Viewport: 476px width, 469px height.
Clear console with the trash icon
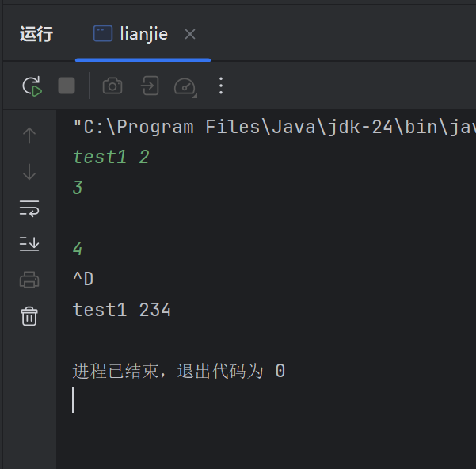pos(29,316)
